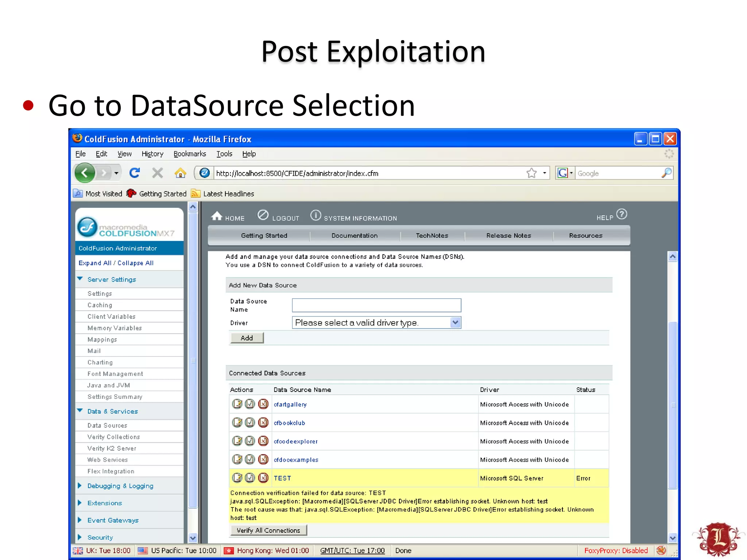Click the Verify All Connections button
The height and width of the screenshot is (560, 747).
(268, 530)
